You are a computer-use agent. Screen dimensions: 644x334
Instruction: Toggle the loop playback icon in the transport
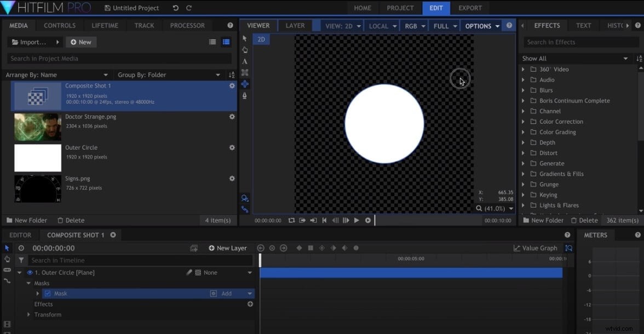[291, 220]
